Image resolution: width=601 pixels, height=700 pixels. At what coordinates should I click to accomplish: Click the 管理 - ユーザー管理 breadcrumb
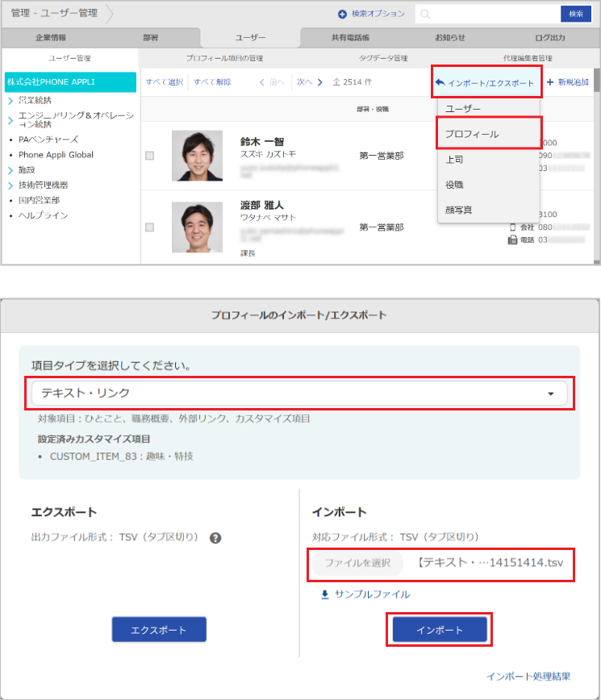[54, 14]
